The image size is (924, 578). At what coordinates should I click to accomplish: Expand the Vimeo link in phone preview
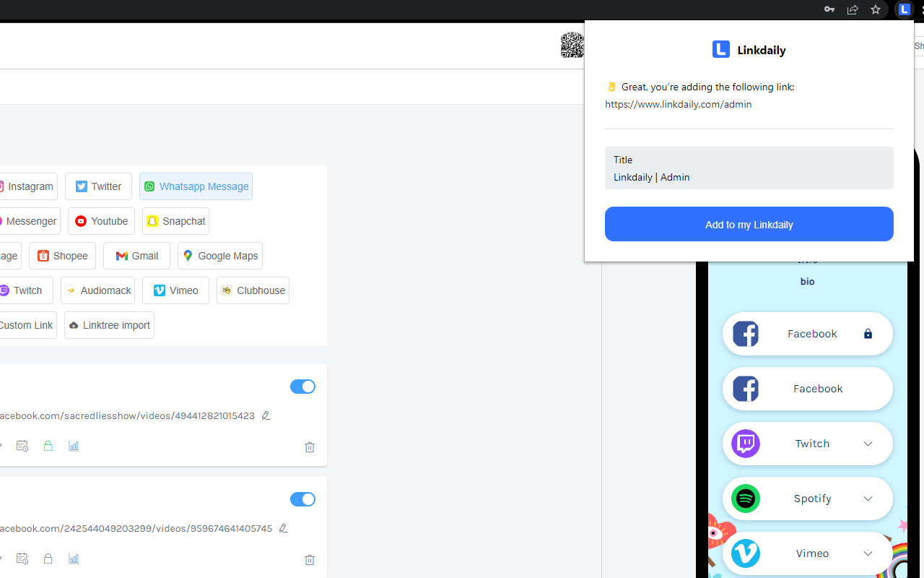coord(868,553)
